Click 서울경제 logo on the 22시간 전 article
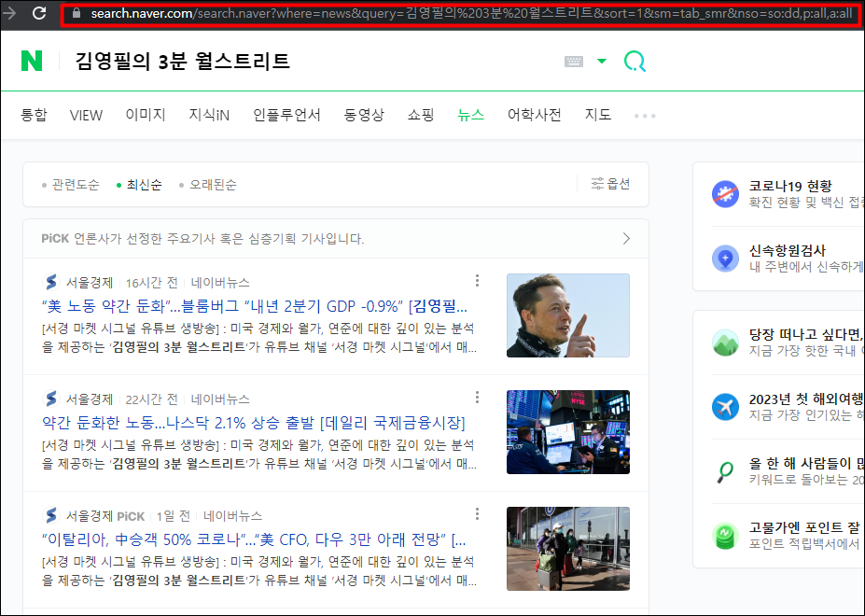The height and width of the screenshot is (616, 865). [x=50, y=399]
